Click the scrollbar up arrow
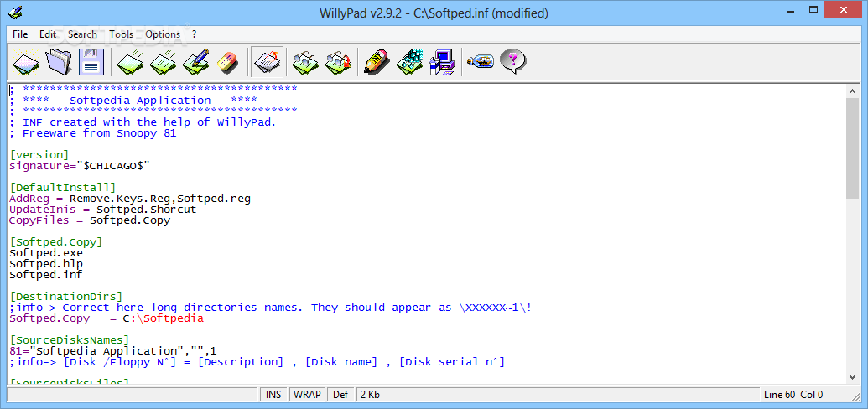 tap(853, 91)
